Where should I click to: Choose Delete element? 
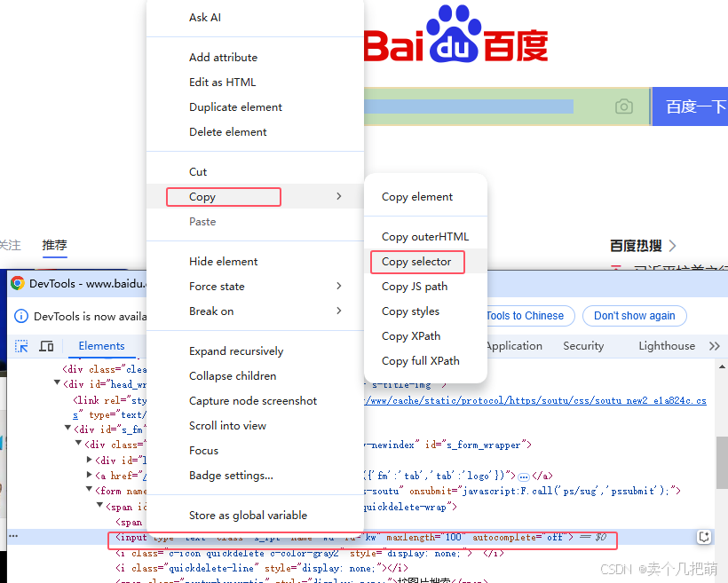[x=227, y=132]
